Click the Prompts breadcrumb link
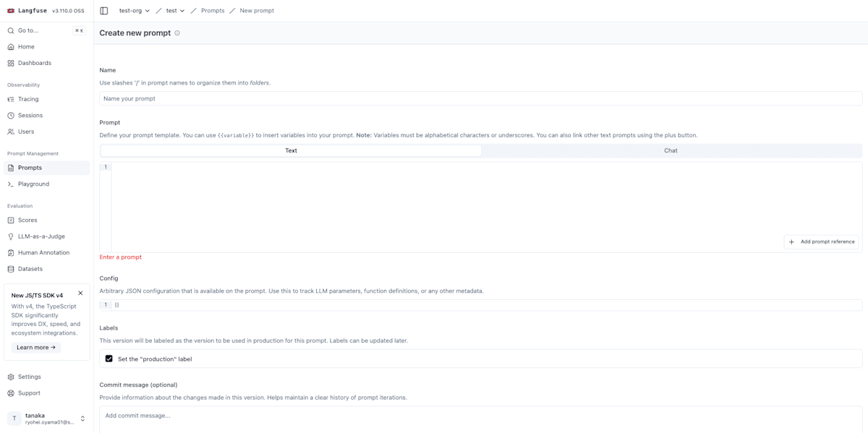868x433 pixels. (x=213, y=11)
